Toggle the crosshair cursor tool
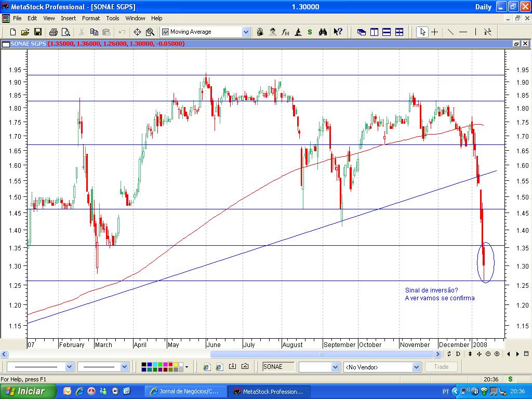The image size is (532, 399). coord(435,32)
